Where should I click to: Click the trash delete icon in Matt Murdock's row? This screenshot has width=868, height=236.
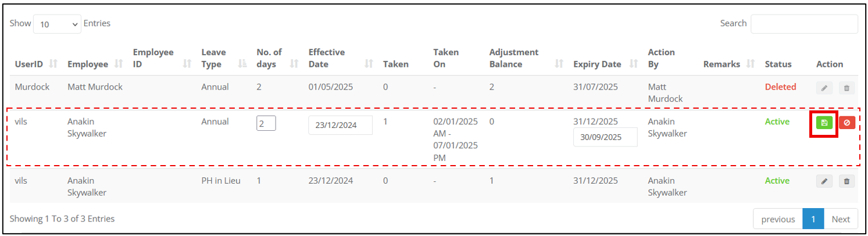click(846, 88)
